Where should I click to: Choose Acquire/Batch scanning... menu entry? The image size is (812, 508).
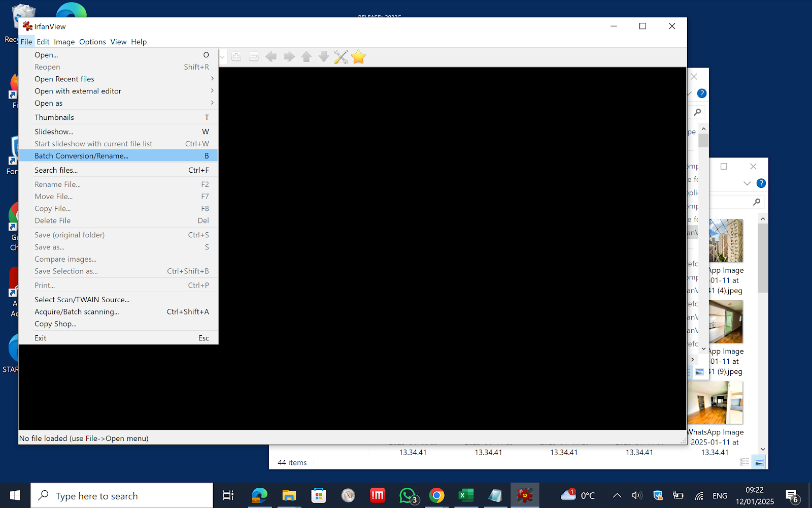pos(119,312)
